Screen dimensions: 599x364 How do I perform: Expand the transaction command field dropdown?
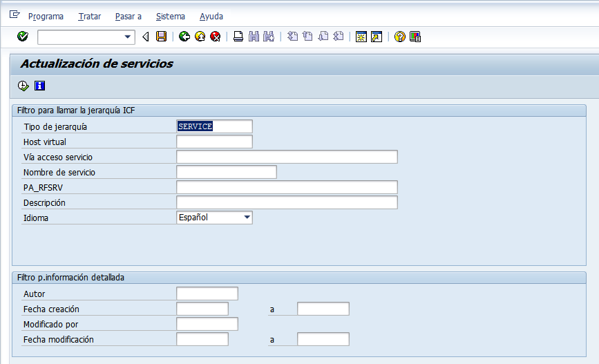click(128, 37)
